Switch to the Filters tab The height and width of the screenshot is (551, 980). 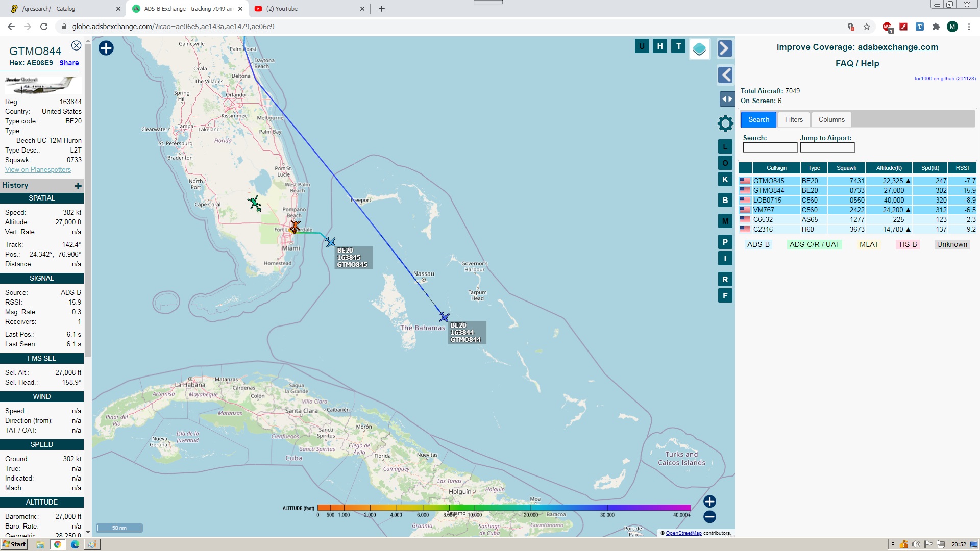pyautogui.click(x=794, y=119)
